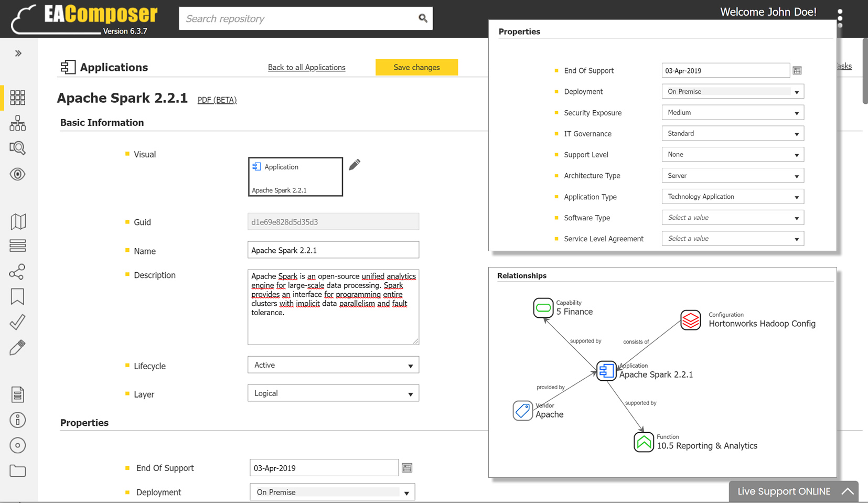The image size is (868, 503).
Task: Open the stacked list icon in sidebar
Action: 17,245
